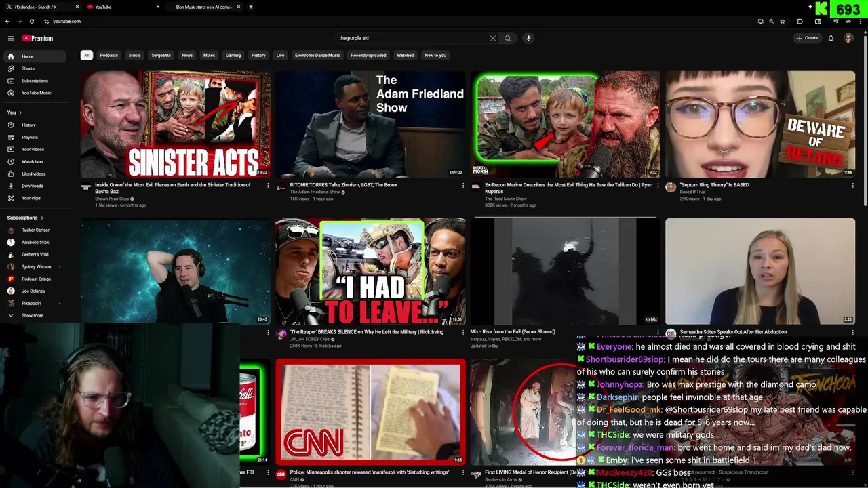
Task: Select Electronic Dance Music filter chip
Action: click(317, 56)
